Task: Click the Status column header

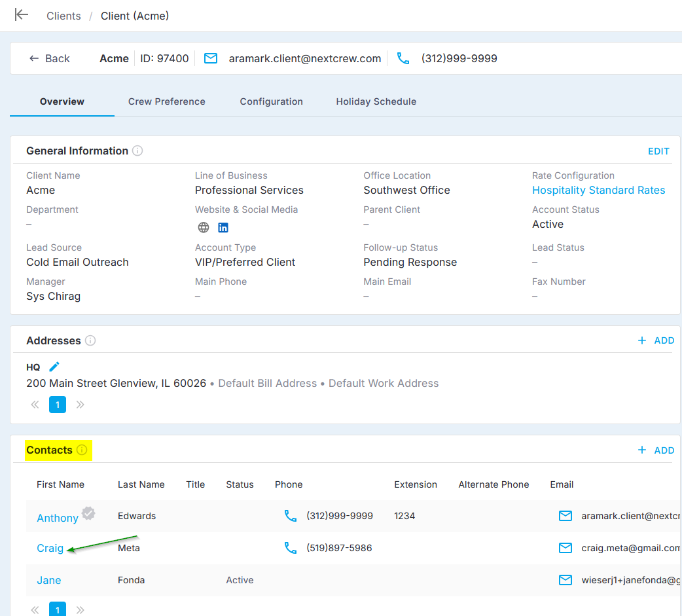Action: tap(240, 484)
